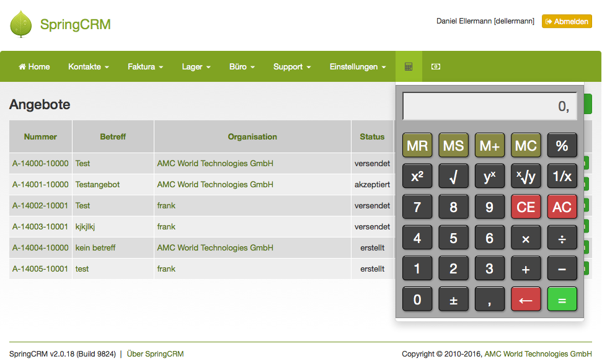Open the 'kein betreff' subject link

tap(95, 247)
